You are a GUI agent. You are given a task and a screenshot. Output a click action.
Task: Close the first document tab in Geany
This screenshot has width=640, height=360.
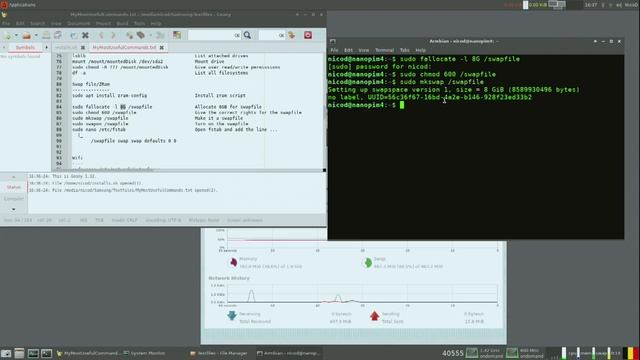(x=83, y=47)
